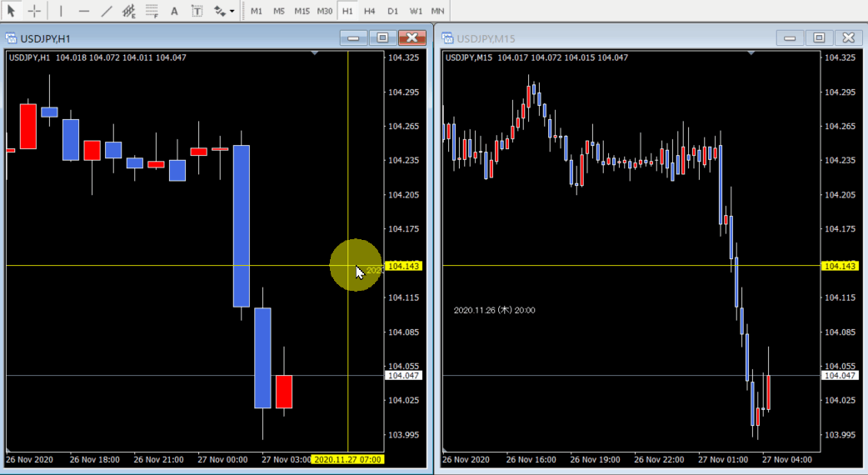
Task: Select the text label 'T' tool
Action: coord(197,11)
